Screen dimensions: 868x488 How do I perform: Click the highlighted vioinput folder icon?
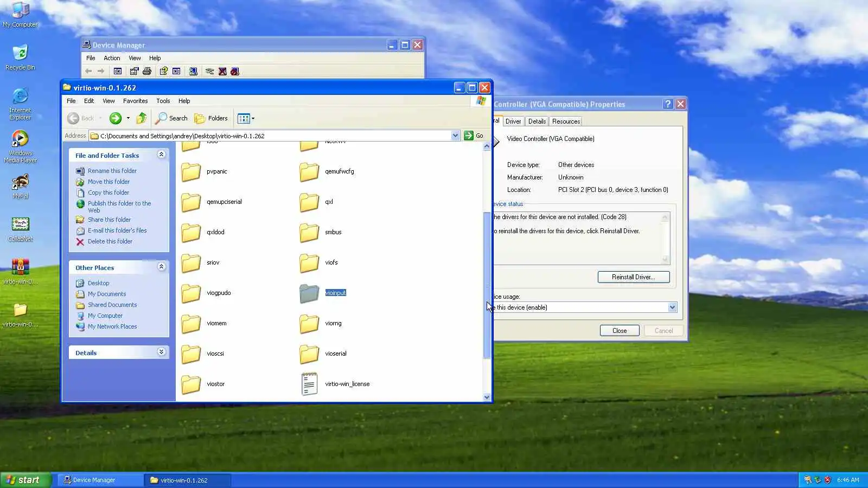tap(309, 293)
